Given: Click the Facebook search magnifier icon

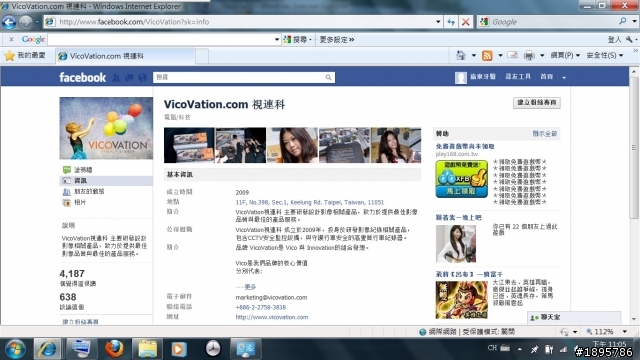Looking at the screenshot, I should [329, 77].
